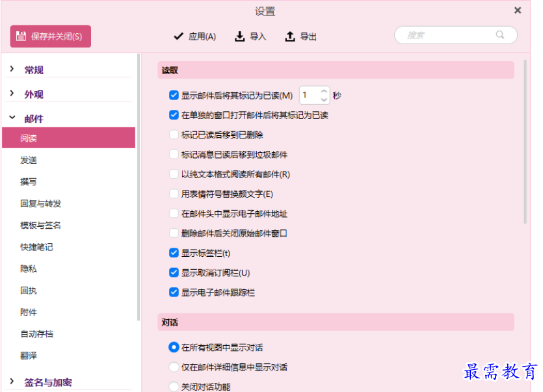Uncheck 在单独的窗口打开邮件后将其标记为已读
543x392 pixels.
coord(174,115)
